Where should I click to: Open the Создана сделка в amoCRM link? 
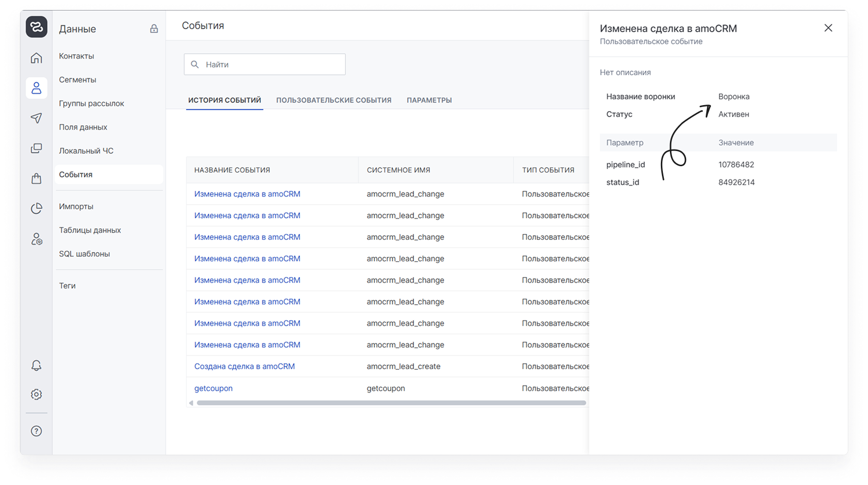click(x=245, y=366)
